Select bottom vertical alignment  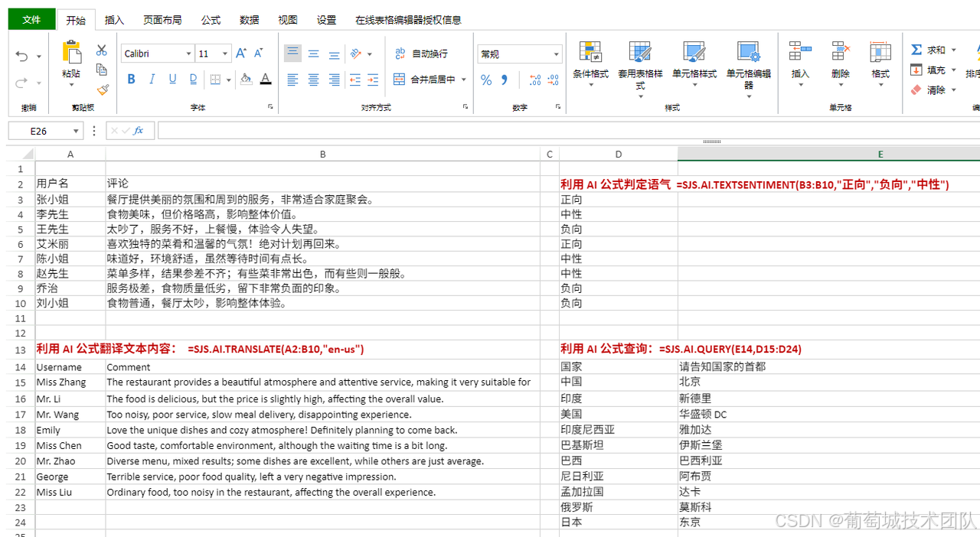(x=334, y=54)
